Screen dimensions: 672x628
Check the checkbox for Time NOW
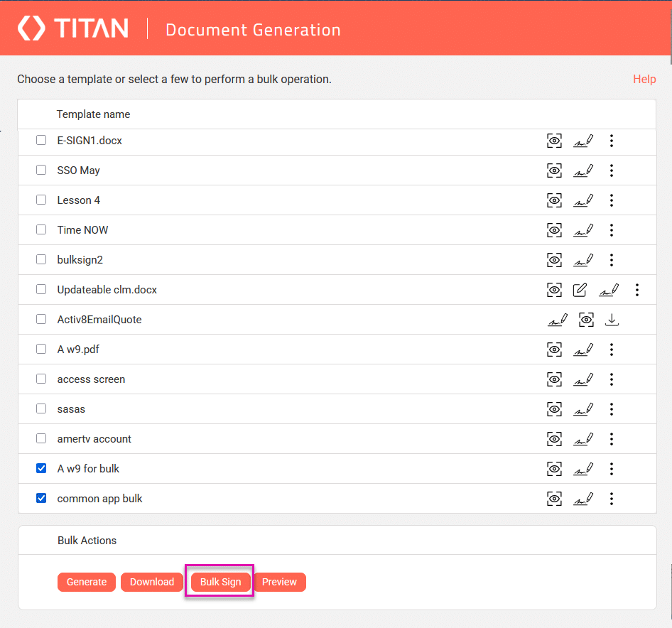coord(41,229)
